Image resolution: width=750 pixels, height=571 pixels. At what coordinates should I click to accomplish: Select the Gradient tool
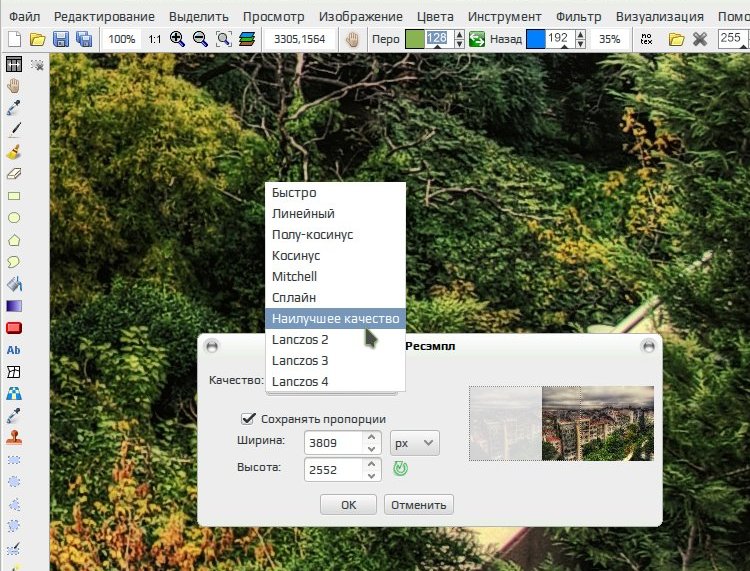tap(14, 306)
